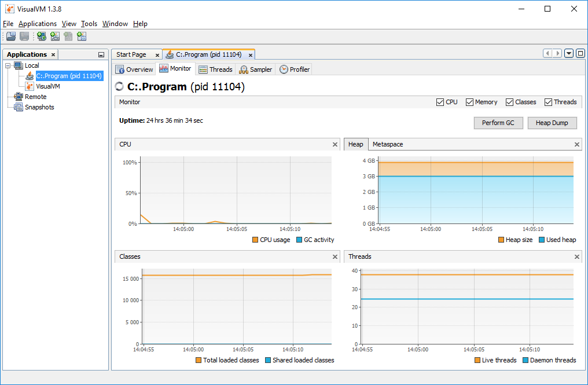Click the Add Remote Host toolbar icon
The width and height of the screenshot is (588, 385).
click(42, 36)
